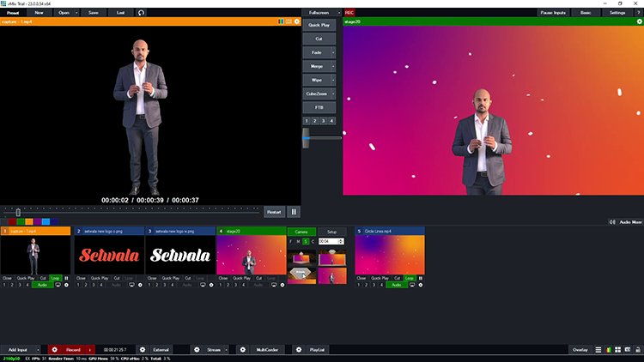Expand the Merge transition dropdown arrow

(x=334, y=65)
